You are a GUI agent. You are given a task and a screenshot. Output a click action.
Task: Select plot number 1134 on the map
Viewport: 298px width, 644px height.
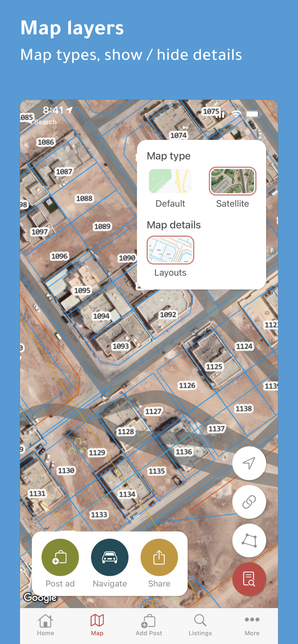[127, 494]
